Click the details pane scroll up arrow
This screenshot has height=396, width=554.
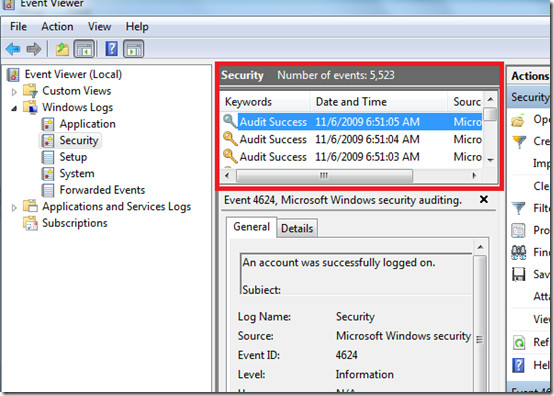(480, 247)
